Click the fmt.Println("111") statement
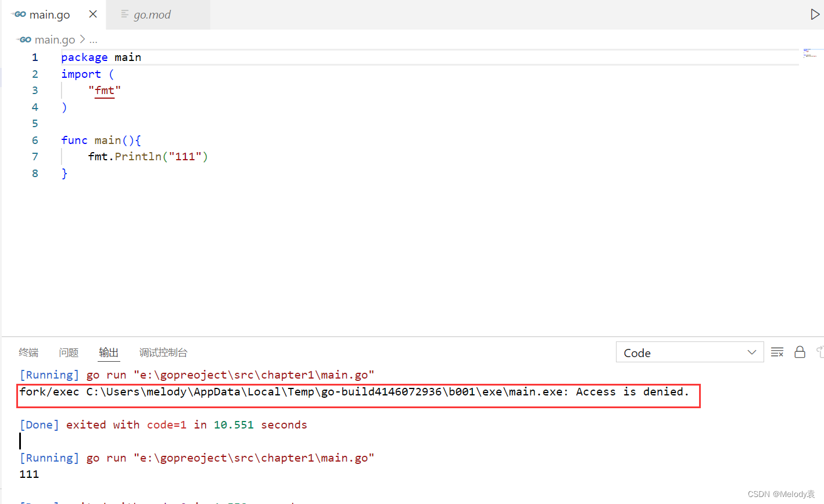 (148, 156)
